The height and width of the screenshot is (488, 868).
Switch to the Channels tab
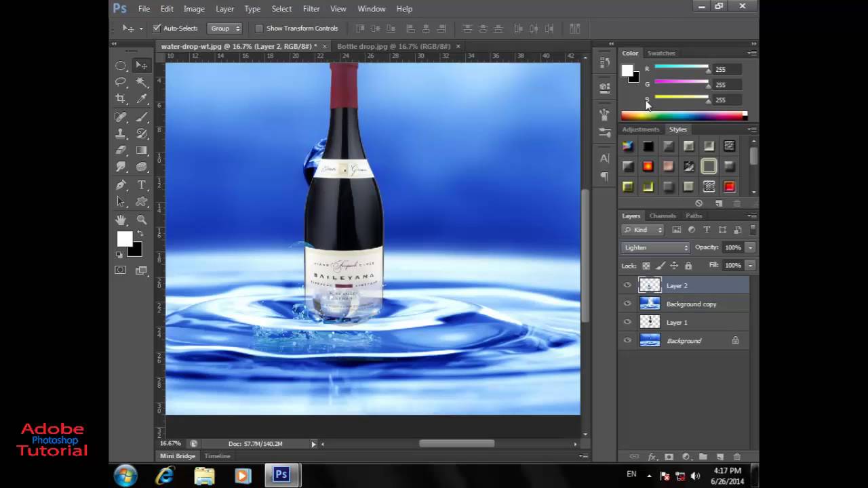pos(663,216)
